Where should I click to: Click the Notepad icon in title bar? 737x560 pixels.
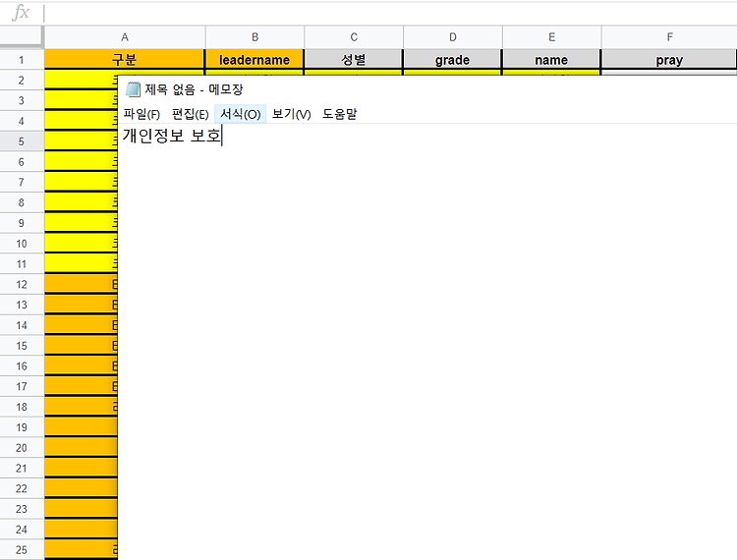(133, 89)
